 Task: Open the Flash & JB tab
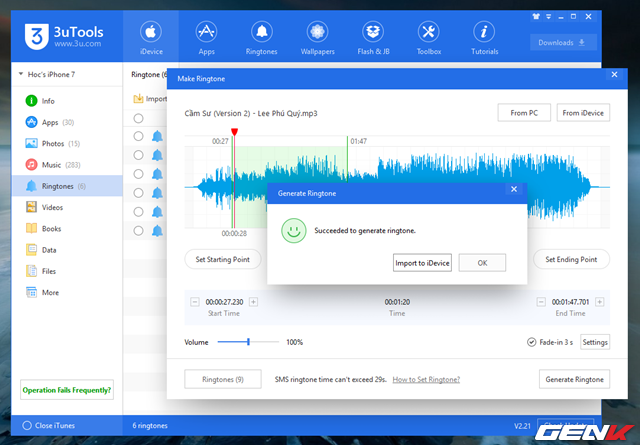(373, 37)
